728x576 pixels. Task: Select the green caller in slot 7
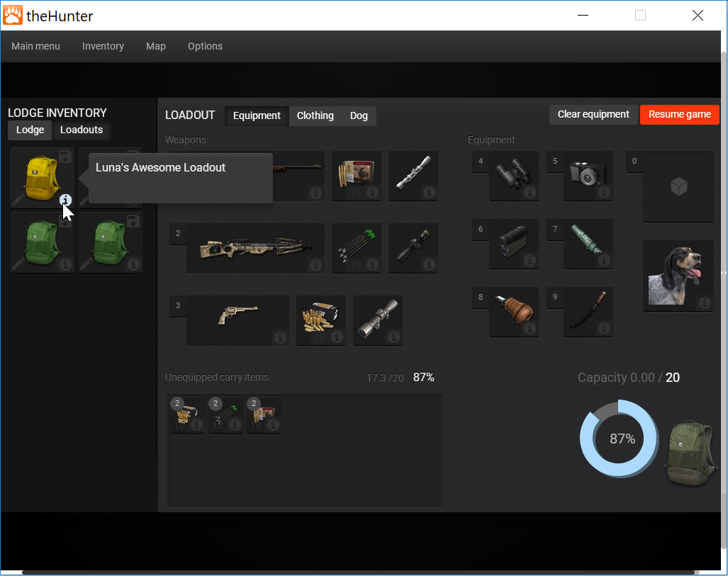click(x=588, y=244)
